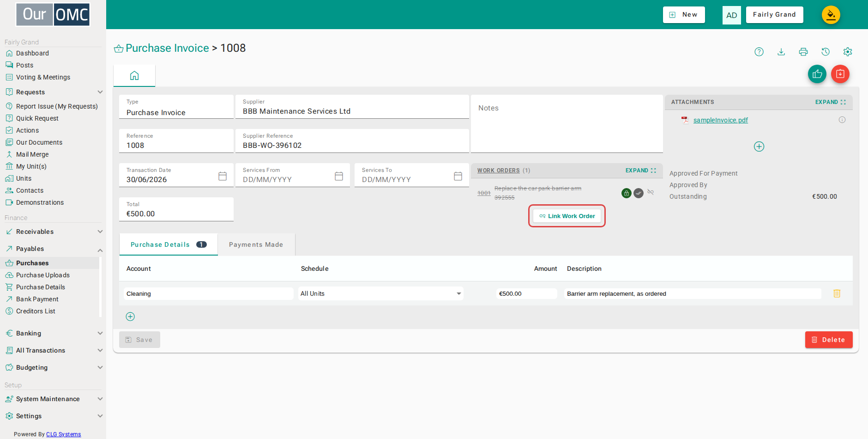View info for sampleInvoice.pdf attachment
Screen dimensions: 868x439
pyautogui.click(x=842, y=120)
